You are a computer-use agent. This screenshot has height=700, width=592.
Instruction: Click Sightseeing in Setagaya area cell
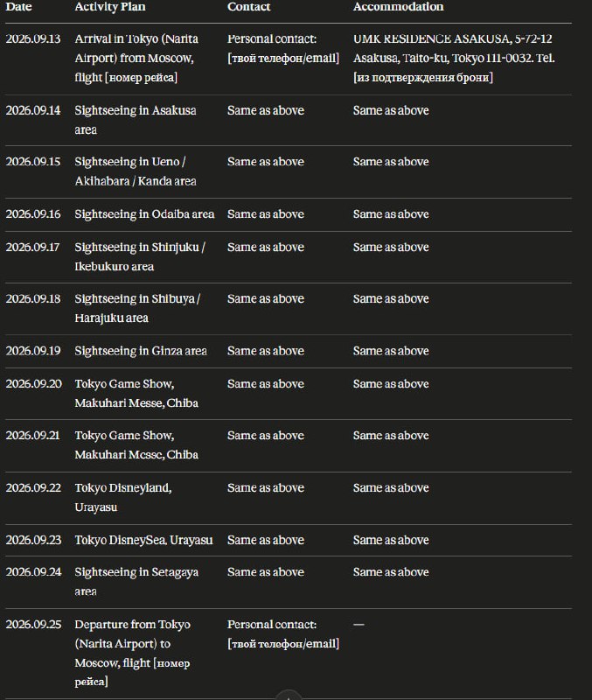[136, 582]
